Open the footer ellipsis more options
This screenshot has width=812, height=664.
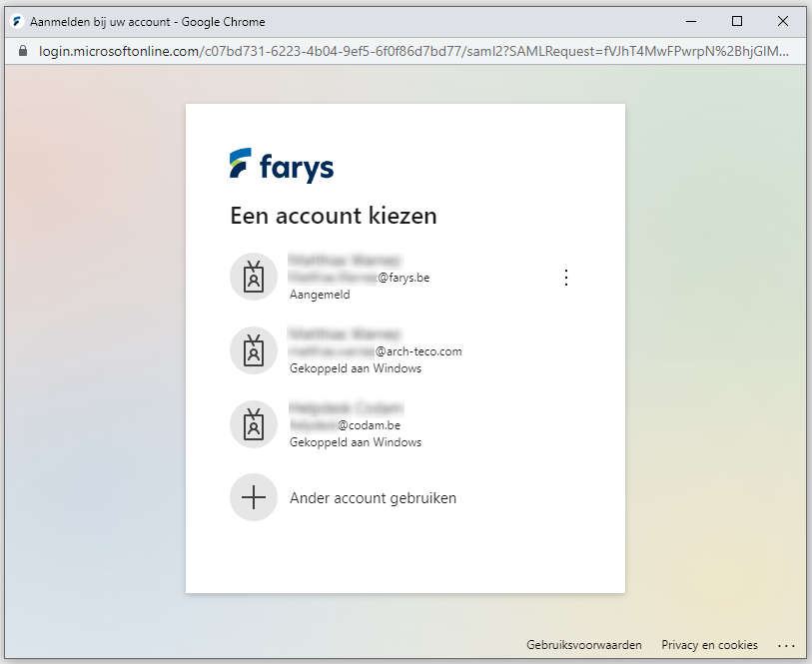pyautogui.click(x=786, y=645)
